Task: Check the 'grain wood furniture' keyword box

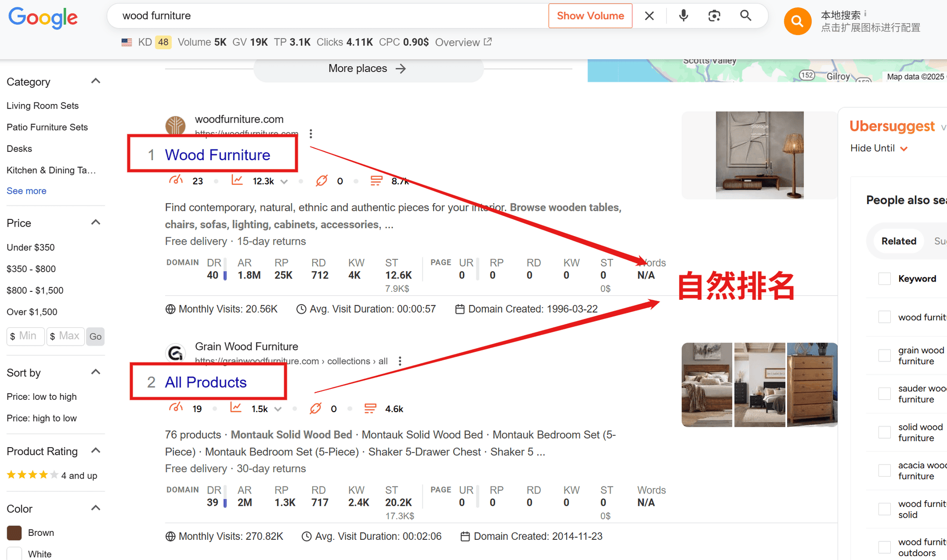Action: click(884, 355)
